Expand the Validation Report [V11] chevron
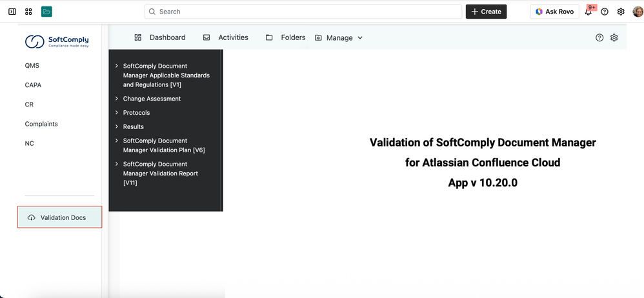Screen dimensions: 644x298 pyautogui.click(x=117, y=164)
